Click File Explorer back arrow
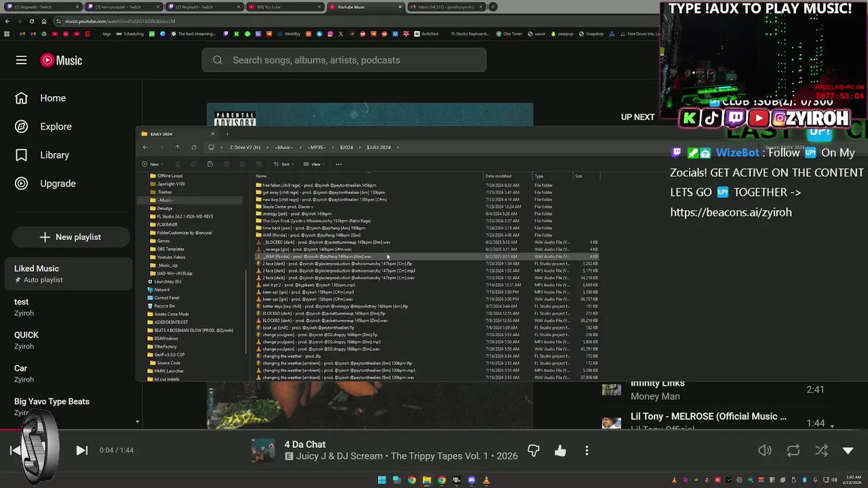The image size is (868, 488). pyautogui.click(x=145, y=147)
